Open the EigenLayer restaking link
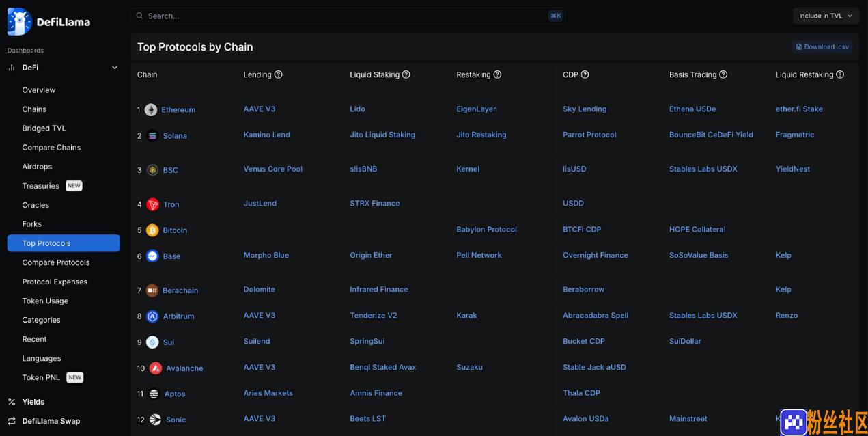The image size is (868, 436). click(x=476, y=109)
